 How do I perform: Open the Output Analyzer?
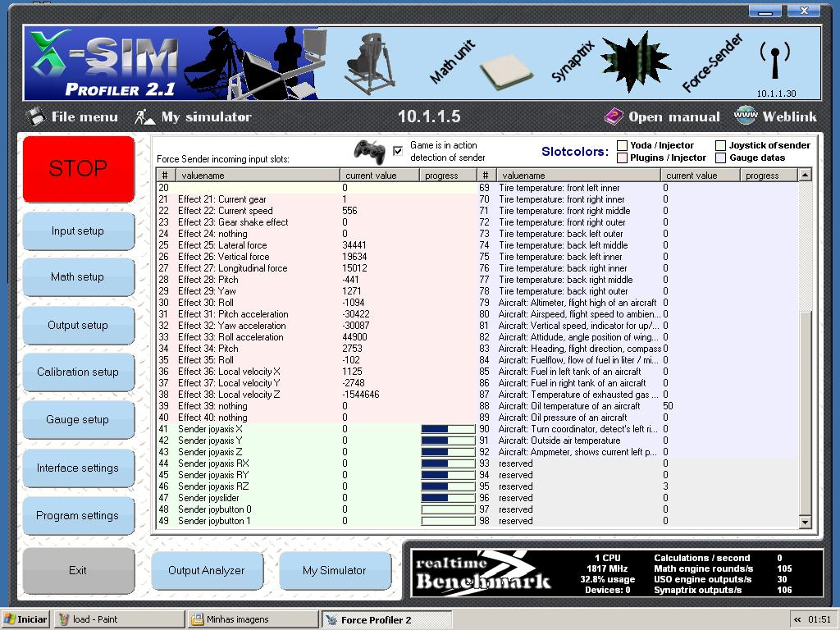[207, 571]
